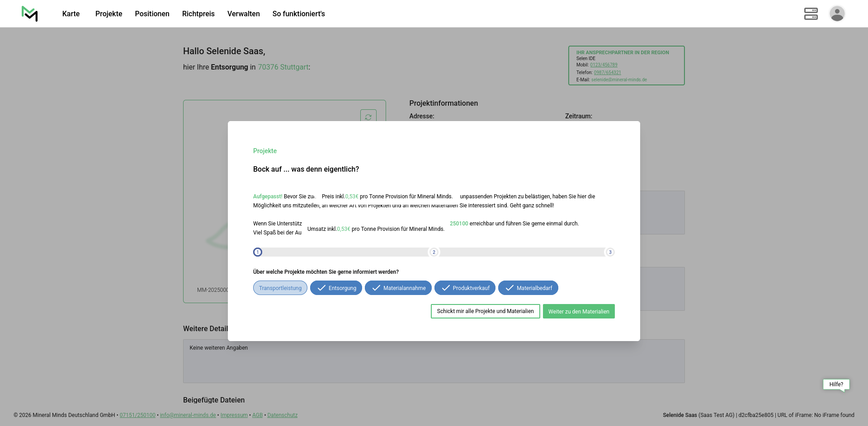868x426 pixels.
Task: Toggle off the Produktverkauf chip
Action: point(465,288)
